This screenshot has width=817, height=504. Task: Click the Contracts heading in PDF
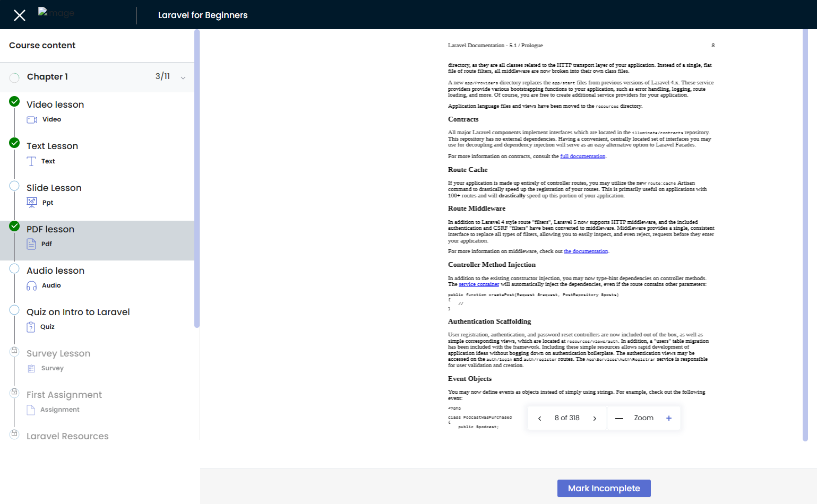(x=463, y=119)
